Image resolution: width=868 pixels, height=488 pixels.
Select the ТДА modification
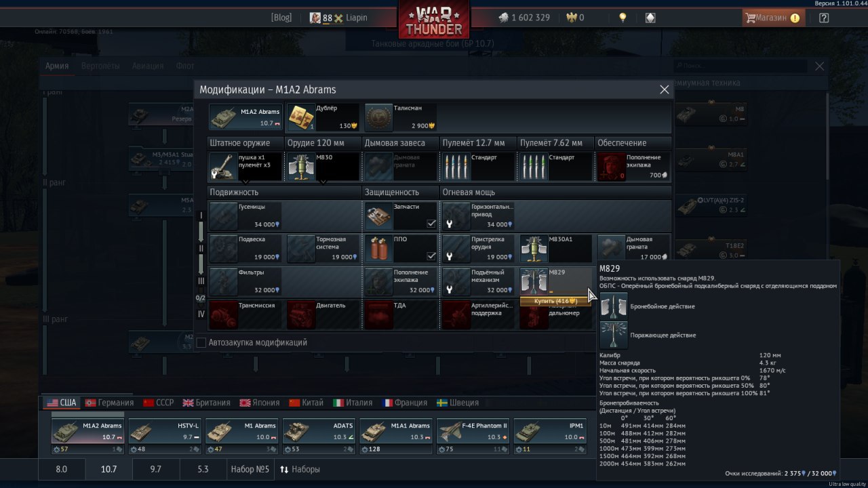point(401,314)
